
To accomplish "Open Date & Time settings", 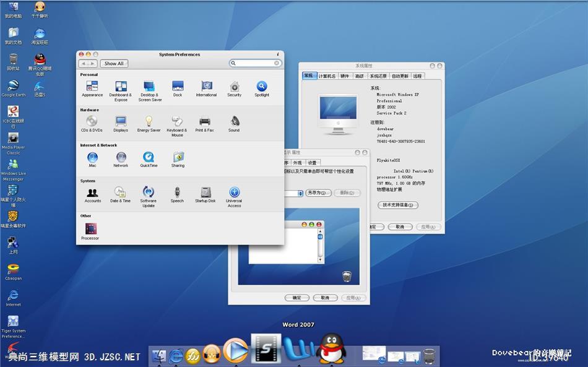I will click(x=120, y=195).
